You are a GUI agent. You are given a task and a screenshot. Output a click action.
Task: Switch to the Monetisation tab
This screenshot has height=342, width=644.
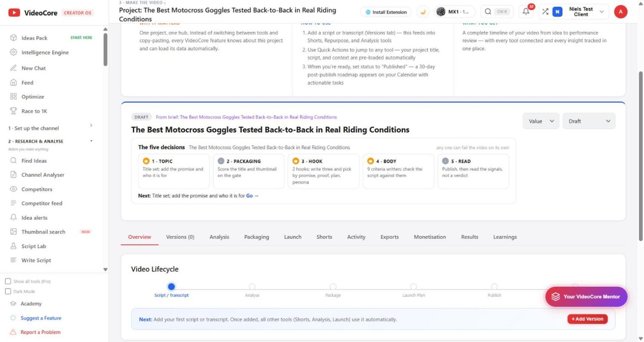[430, 237]
